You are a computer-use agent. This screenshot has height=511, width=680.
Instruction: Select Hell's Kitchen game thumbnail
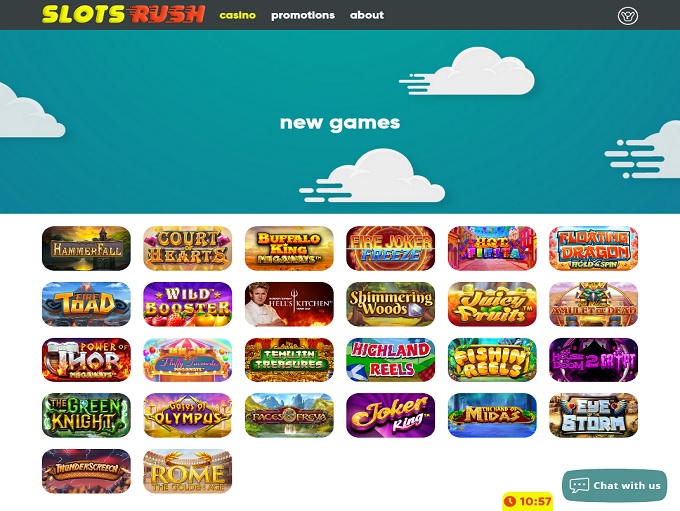coord(289,304)
